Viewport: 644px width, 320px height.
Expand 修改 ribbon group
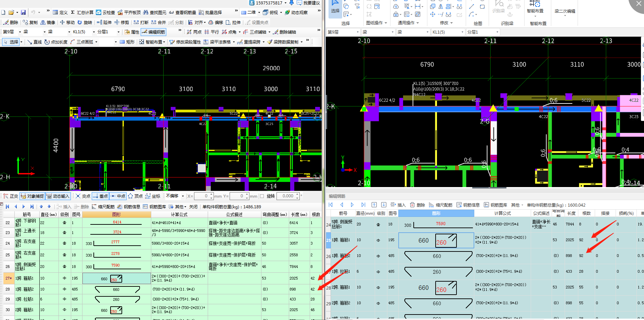coord(446,23)
